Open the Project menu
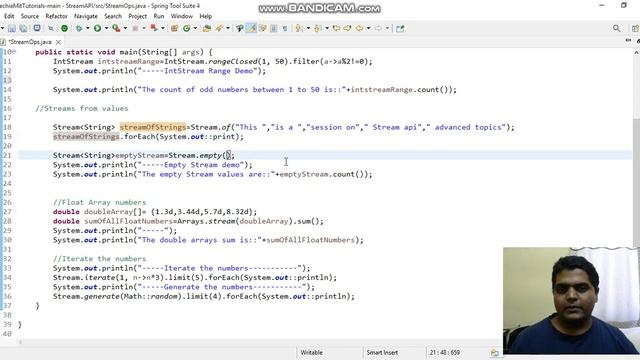The width and height of the screenshot is (640, 360). [138, 16]
